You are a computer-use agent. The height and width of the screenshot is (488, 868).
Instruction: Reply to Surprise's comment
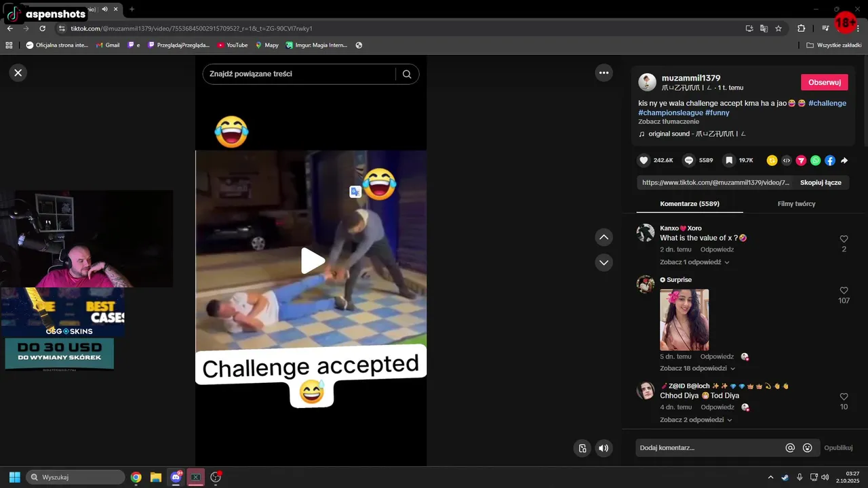(x=717, y=357)
